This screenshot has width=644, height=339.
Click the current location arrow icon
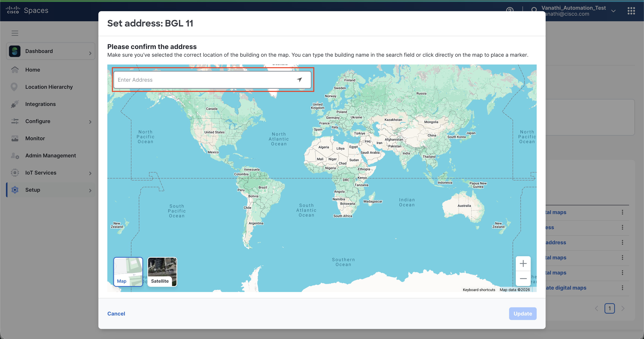tap(299, 80)
